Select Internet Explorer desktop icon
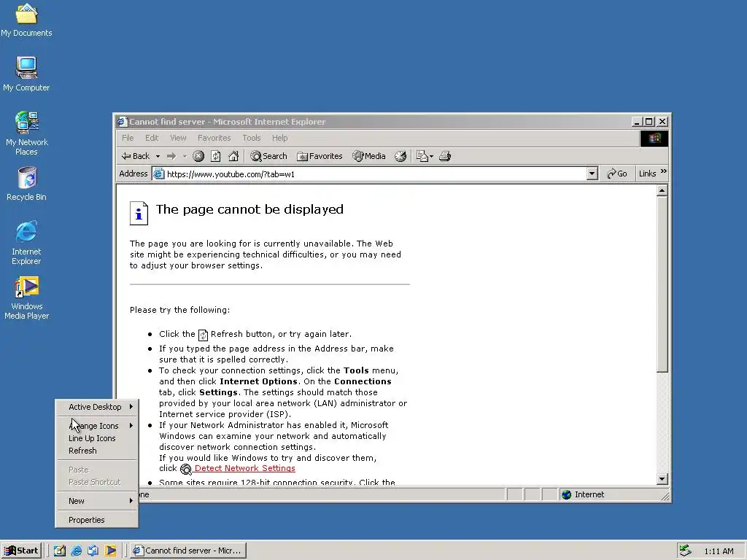This screenshot has height=560, width=747. [26, 243]
